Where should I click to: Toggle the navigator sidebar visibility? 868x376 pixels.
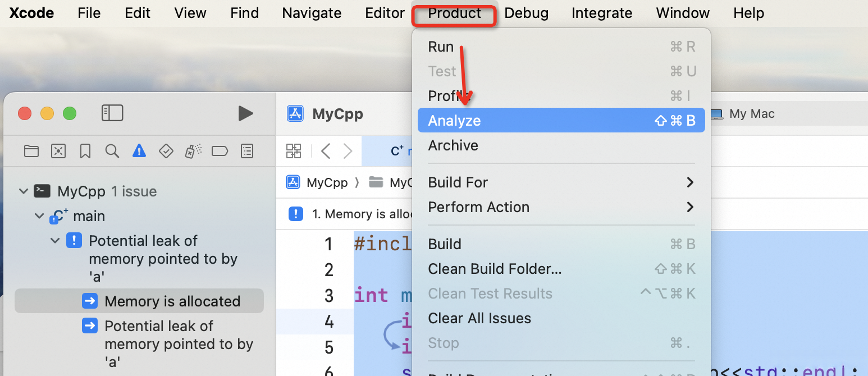coord(112,113)
